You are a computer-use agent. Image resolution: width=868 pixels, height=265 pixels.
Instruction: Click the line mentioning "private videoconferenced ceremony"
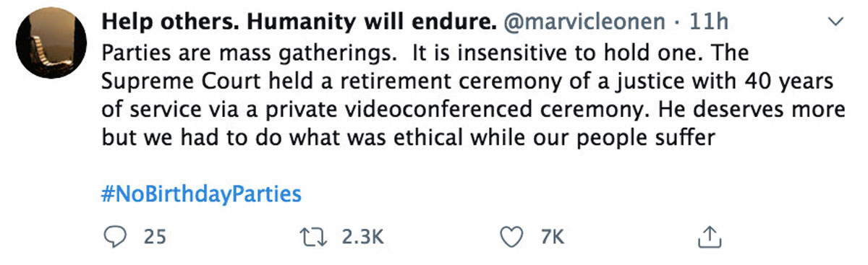tap(474, 110)
